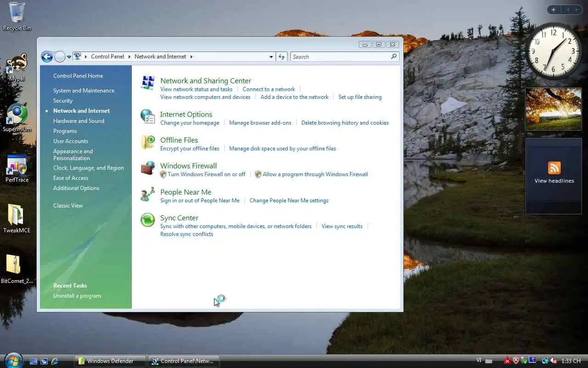Image resolution: width=588 pixels, height=368 pixels.
Task: Click the Forward navigation button
Action: pos(60,57)
